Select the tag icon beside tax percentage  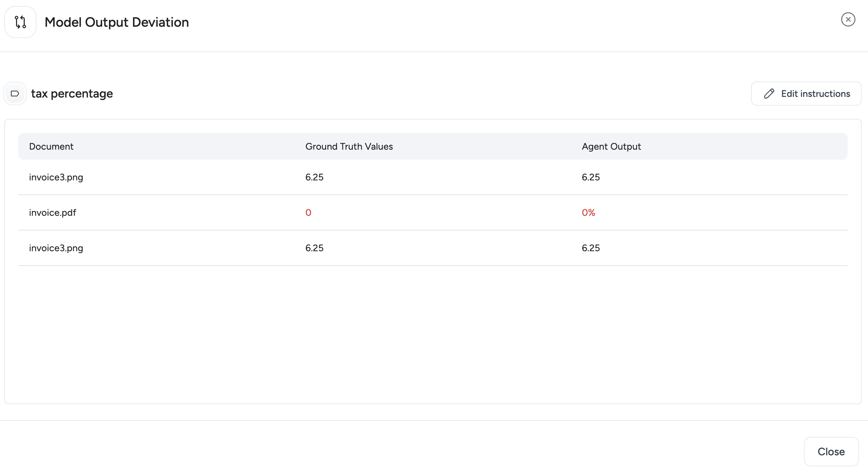click(x=15, y=93)
